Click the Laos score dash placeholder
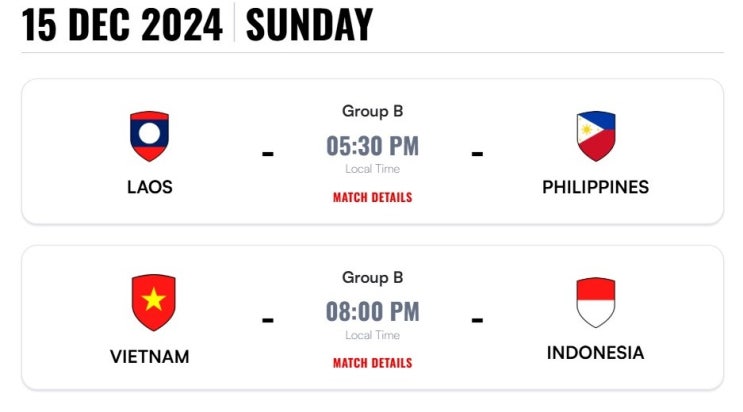 point(268,154)
